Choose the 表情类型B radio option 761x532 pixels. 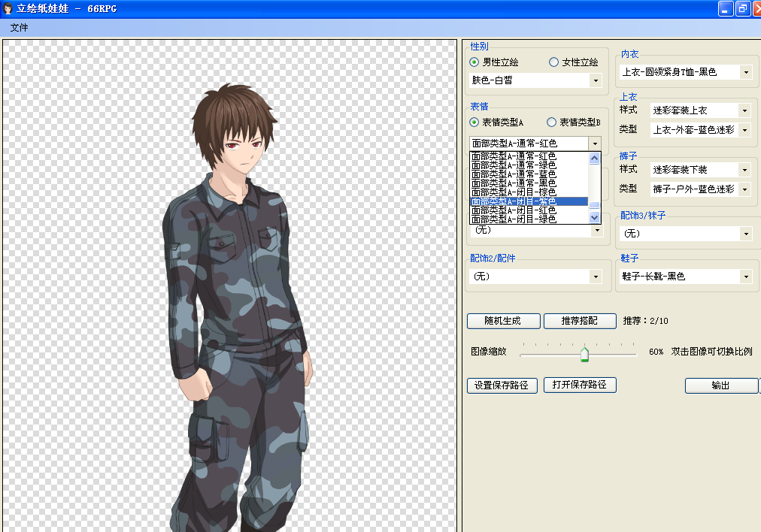coord(552,122)
